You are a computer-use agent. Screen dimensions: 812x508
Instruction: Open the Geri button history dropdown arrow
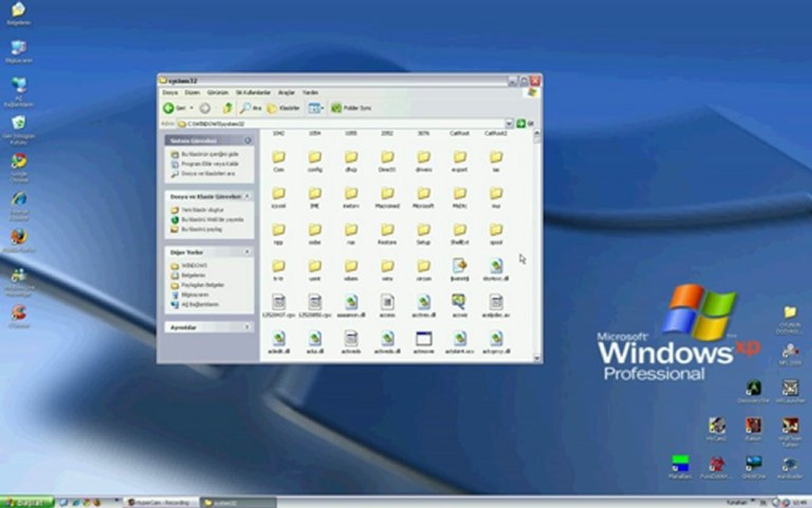(191, 108)
